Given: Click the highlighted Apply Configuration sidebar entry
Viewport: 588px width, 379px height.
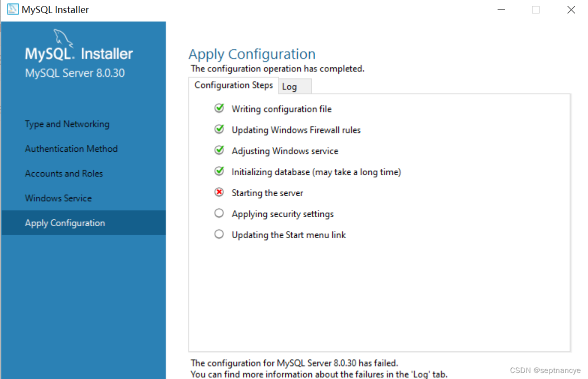Looking at the screenshot, I should 64,223.
